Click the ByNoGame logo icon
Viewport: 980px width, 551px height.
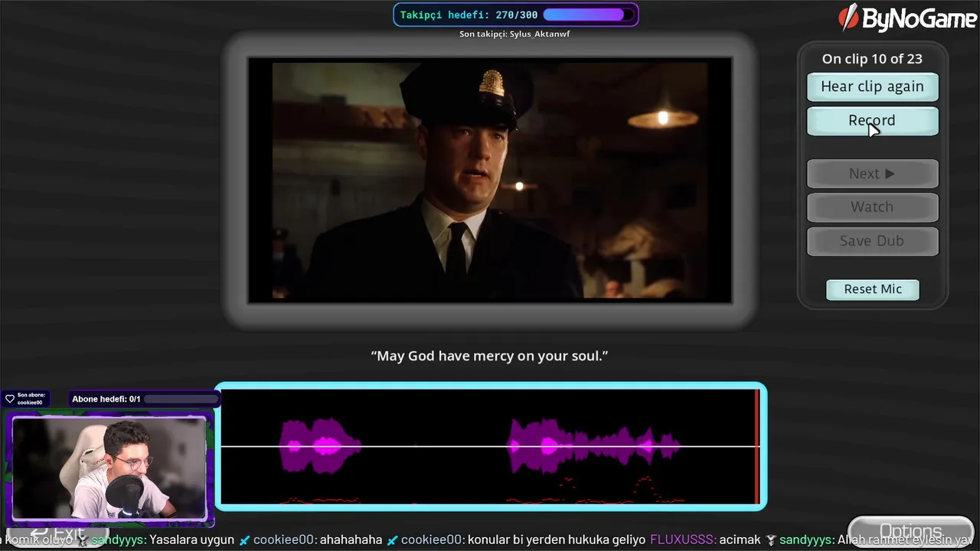pos(848,17)
